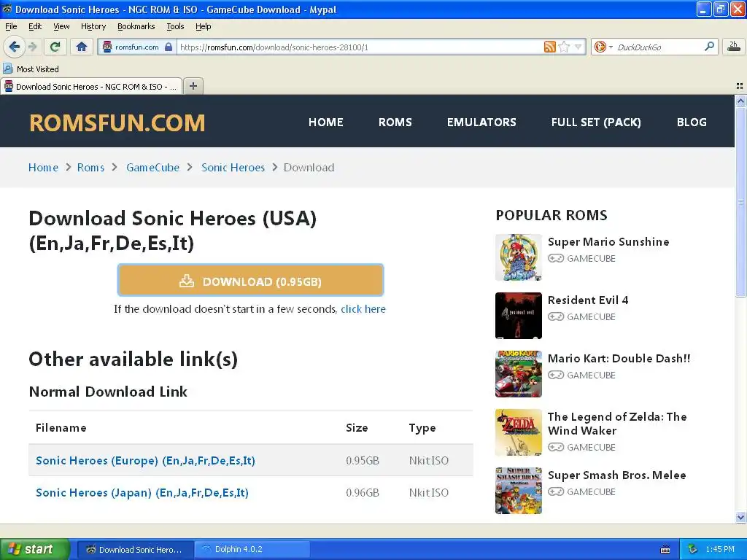
Task: Click the Mario Kart: Double Dash!! cover thumbnail
Action: click(x=519, y=374)
